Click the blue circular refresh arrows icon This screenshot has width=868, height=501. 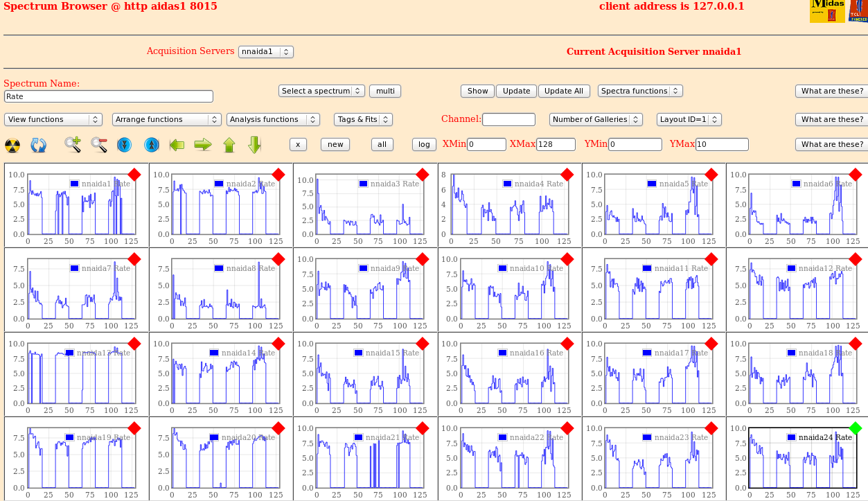[38, 145]
